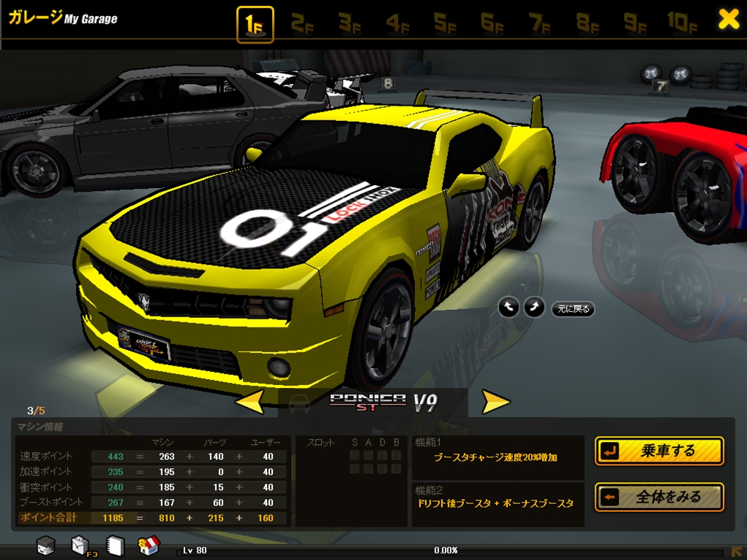This screenshot has width=747, height=560.
Task: Show next car with right yellow arrow
Action: [495, 401]
